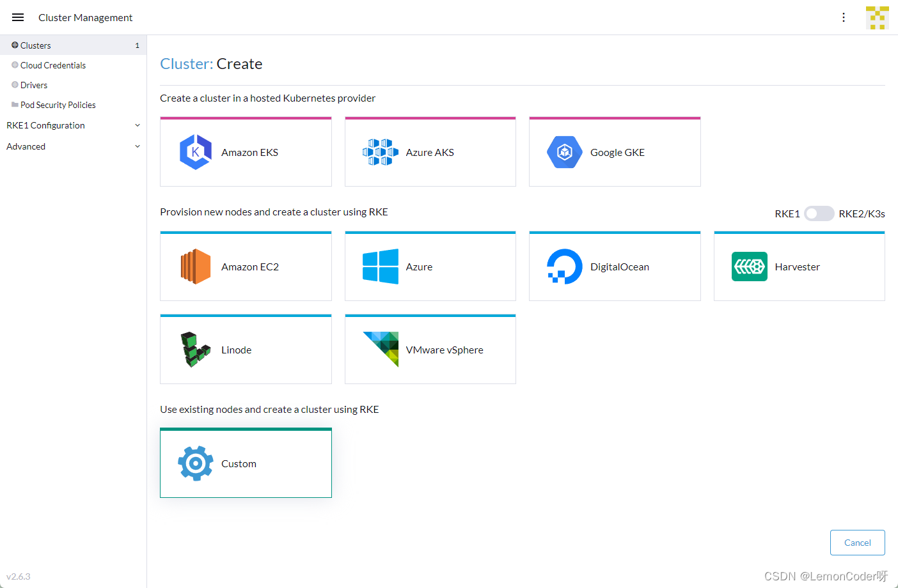Expand the Advanced section chevron

[x=138, y=146]
